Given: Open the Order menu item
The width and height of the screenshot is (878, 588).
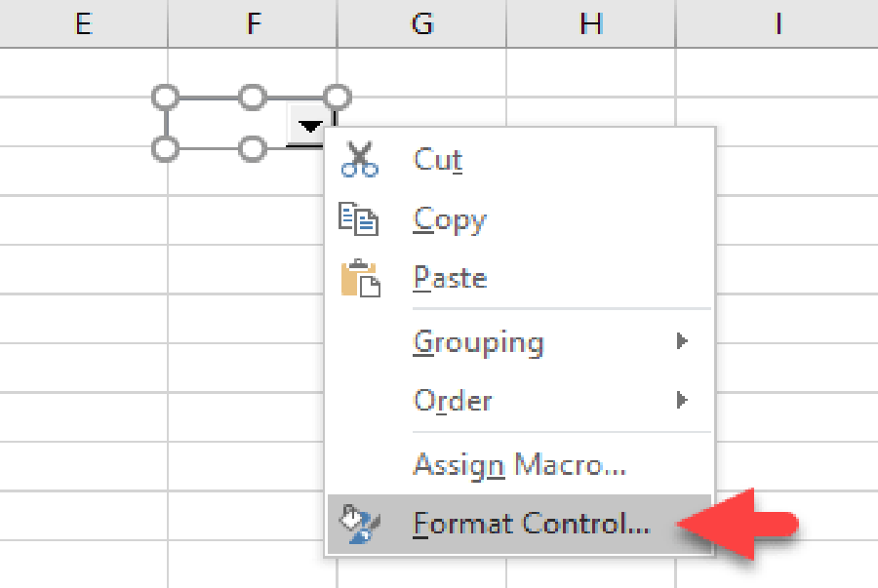Looking at the screenshot, I should pos(519,401).
